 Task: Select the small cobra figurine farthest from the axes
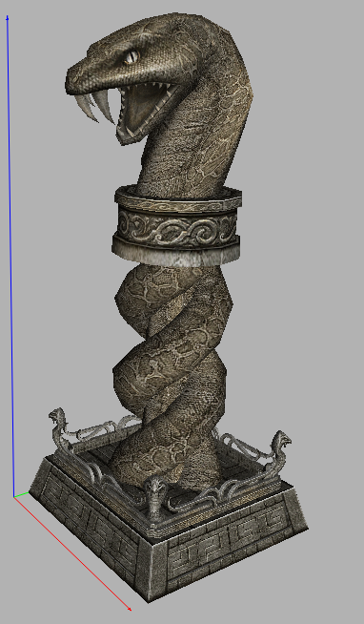(281, 446)
